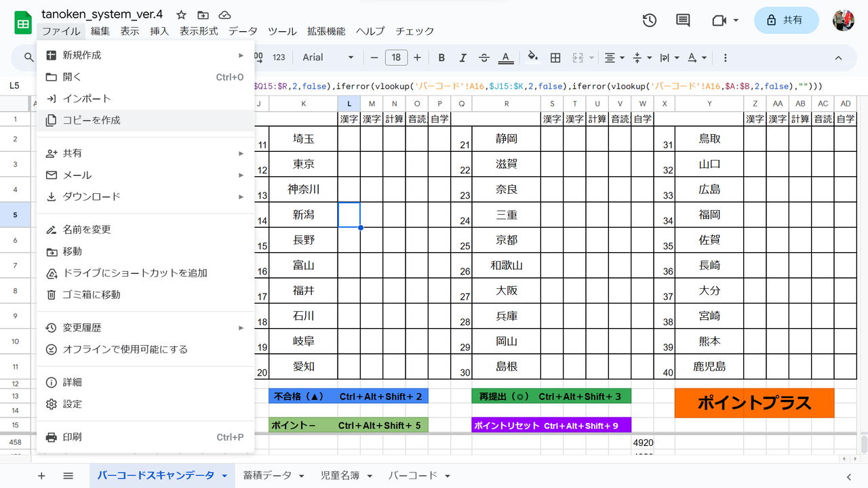This screenshot has width=868, height=488.
Task: Choose 開く in the file menu
Action: click(146, 77)
